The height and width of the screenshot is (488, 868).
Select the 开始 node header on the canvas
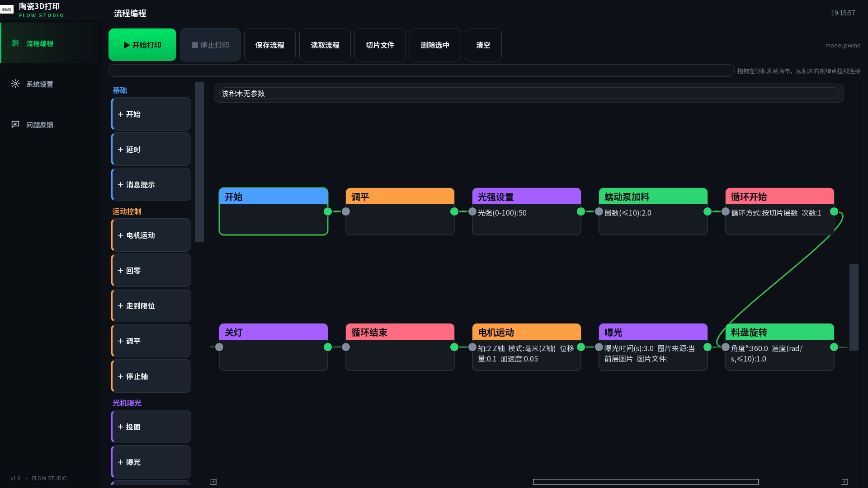[x=274, y=197]
